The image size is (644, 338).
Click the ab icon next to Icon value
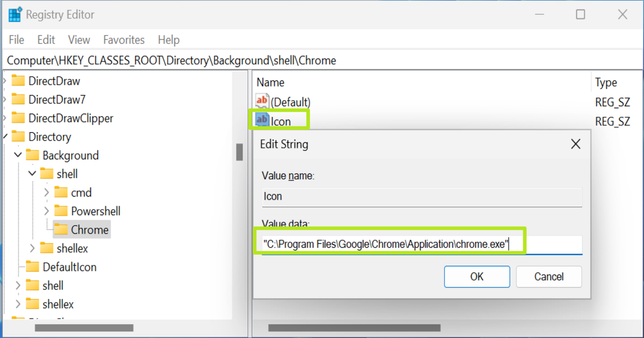pyautogui.click(x=262, y=120)
